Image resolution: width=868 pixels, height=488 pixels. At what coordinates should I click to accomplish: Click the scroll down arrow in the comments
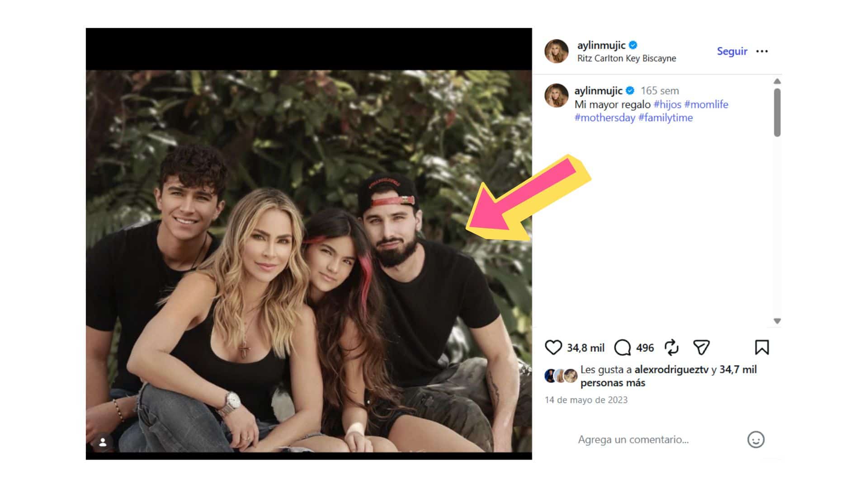tap(777, 321)
